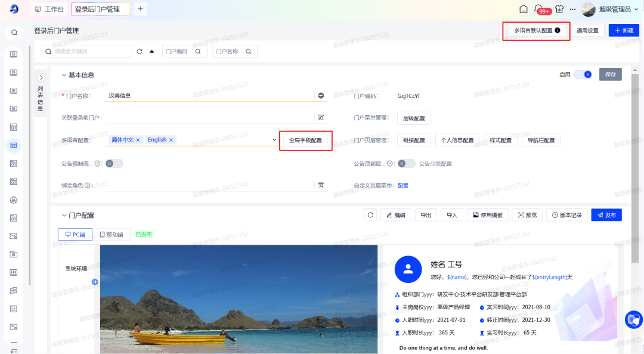The width and height of the screenshot is (644, 354).
Task: Turn on the 公告顶部显示 toggle
Action: (406, 164)
